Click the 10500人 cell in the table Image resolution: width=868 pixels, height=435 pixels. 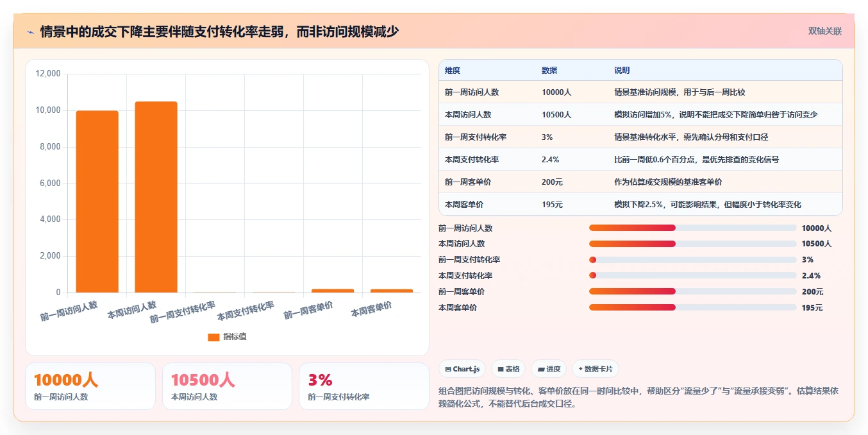[x=556, y=115]
